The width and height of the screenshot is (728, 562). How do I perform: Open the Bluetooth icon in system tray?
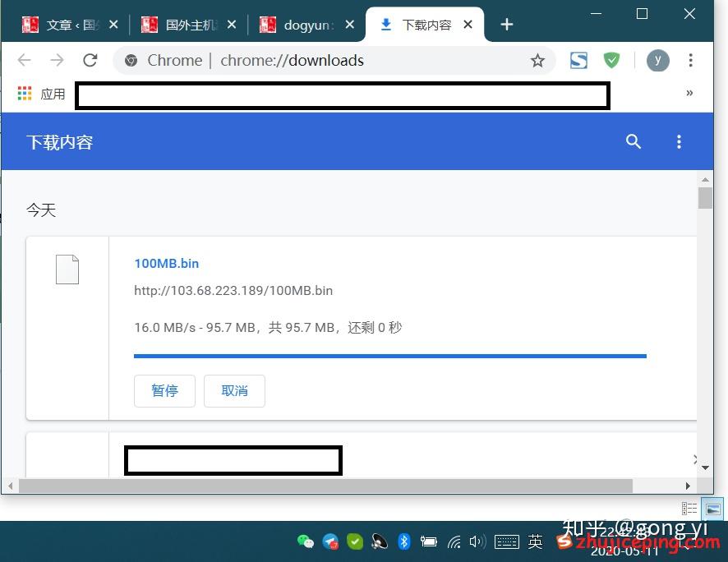click(x=403, y=541)
